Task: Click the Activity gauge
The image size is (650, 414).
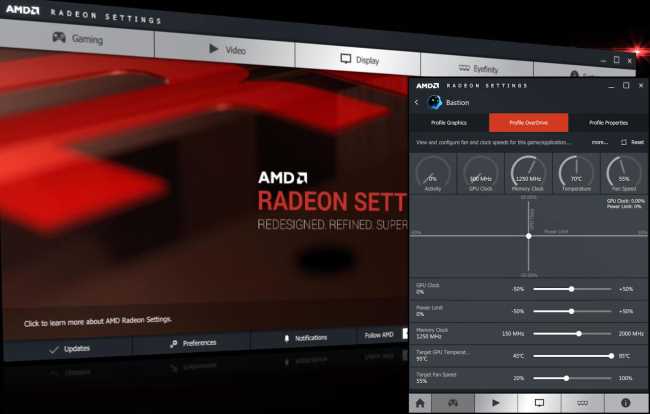Action: pos(433,173)
